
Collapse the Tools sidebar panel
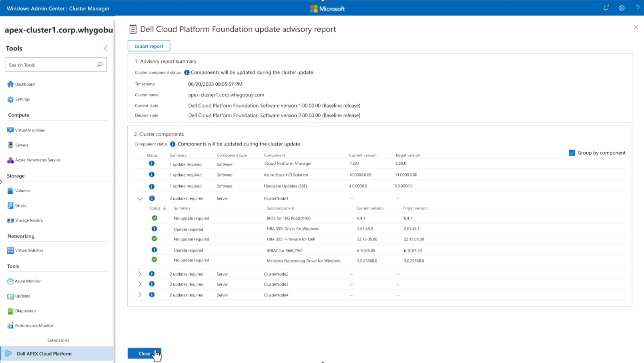click(106, 48)
